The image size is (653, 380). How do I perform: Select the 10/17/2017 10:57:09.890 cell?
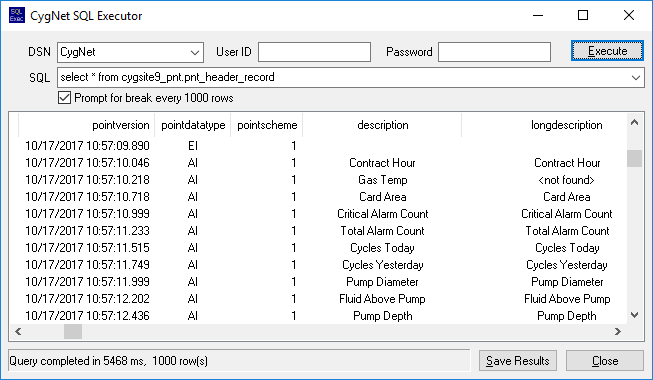87,146
